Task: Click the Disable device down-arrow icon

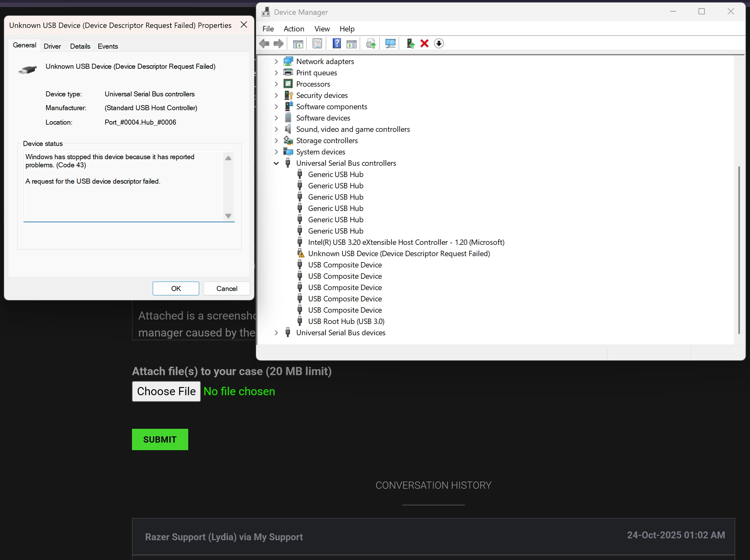Action: (x=439, y=43)
